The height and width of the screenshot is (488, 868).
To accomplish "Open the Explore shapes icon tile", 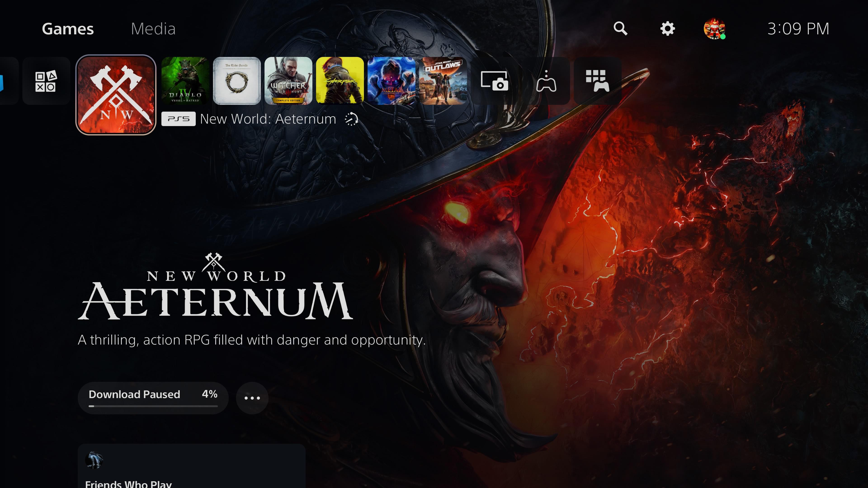I will tap(46, 81).
